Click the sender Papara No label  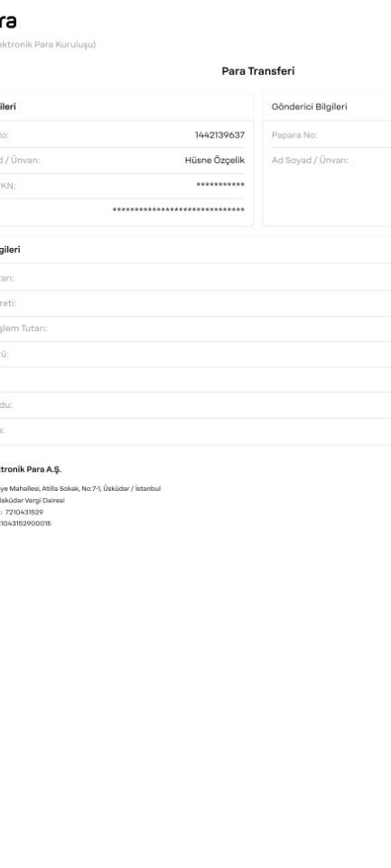tap(294, 135)
